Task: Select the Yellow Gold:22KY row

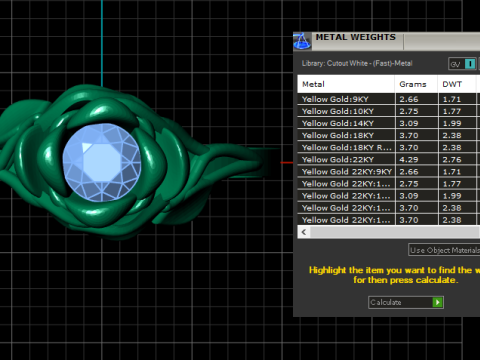Action: (x=389, y=159)
